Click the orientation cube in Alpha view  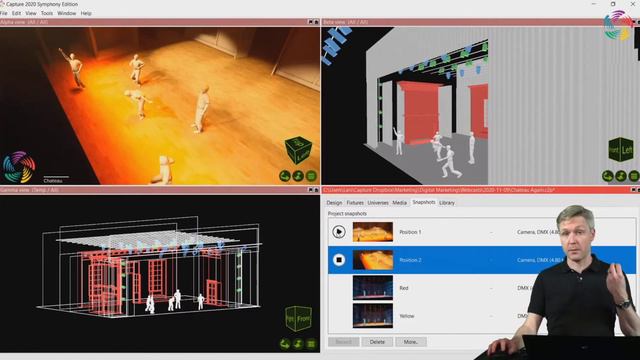point(299,150)
